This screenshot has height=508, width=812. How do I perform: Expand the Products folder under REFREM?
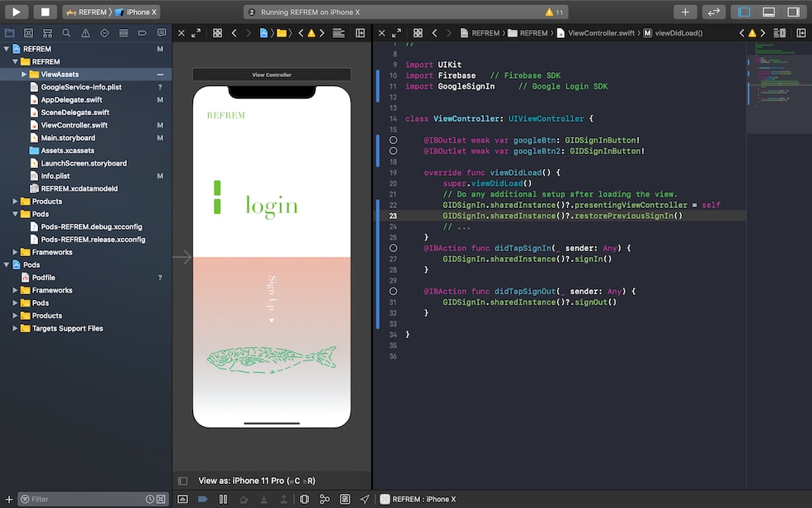click(x=15, y=201)
